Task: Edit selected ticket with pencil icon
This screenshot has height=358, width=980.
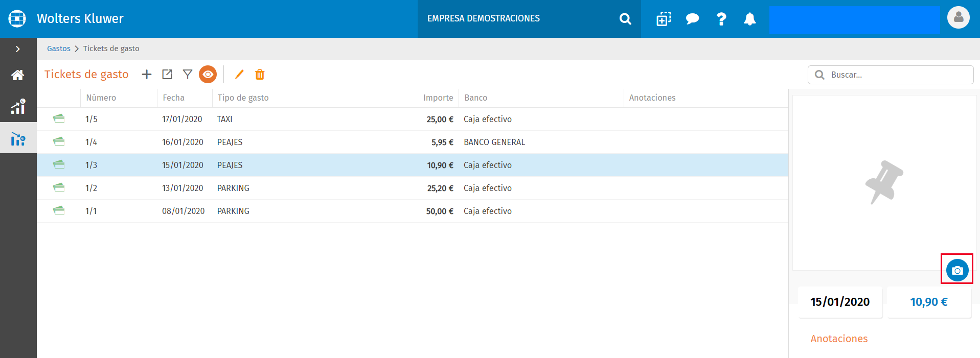Action: pos(239,75)
